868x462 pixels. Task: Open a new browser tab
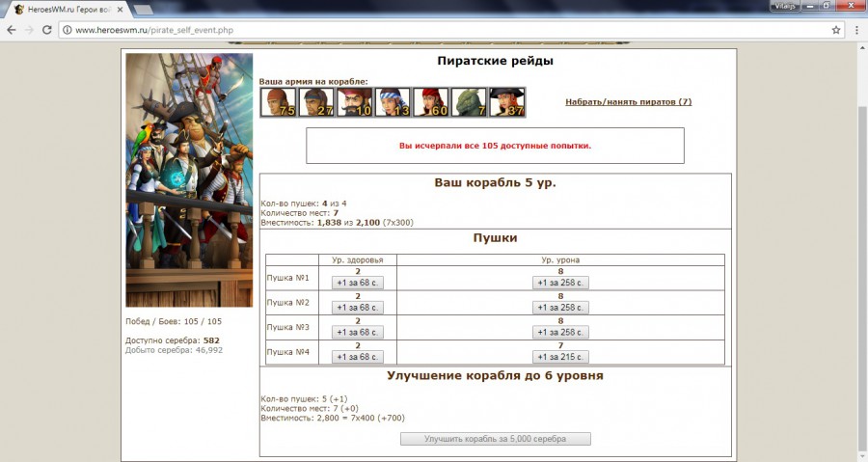[144, 10]
